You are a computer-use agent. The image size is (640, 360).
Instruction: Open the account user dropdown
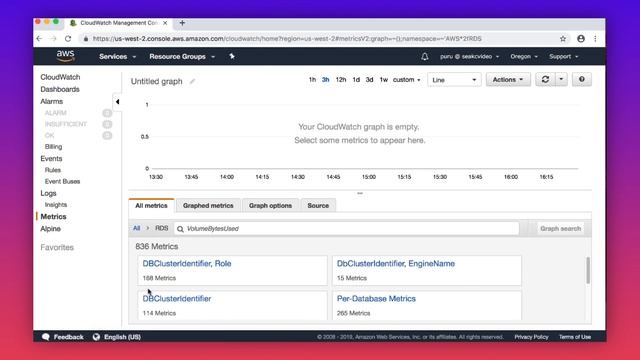[469, 56]
